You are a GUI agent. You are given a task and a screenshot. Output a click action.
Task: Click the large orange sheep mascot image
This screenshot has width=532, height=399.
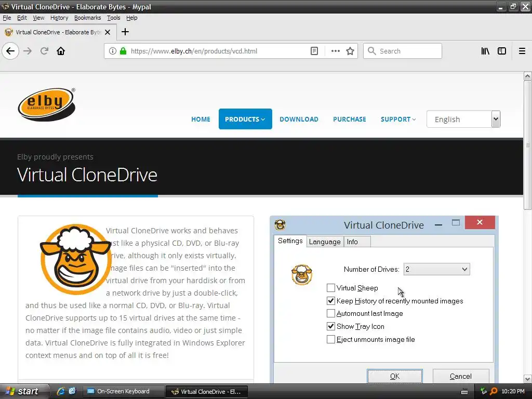point(75,259)
